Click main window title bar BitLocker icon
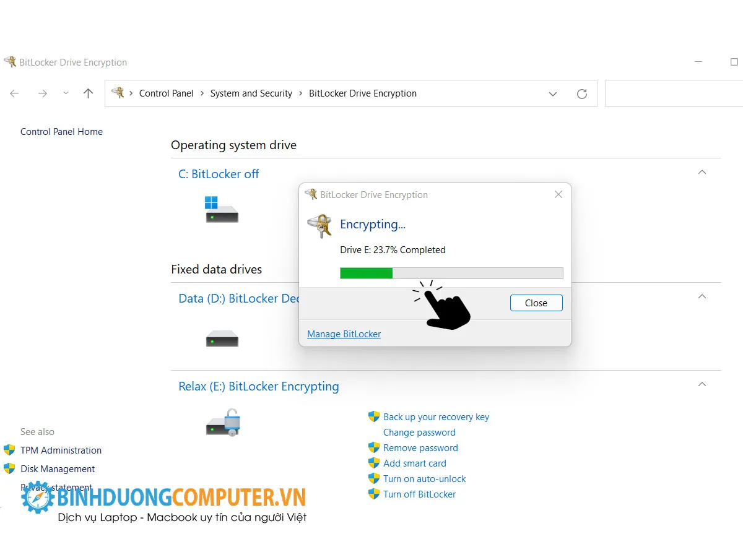 (x=10, y=62)
